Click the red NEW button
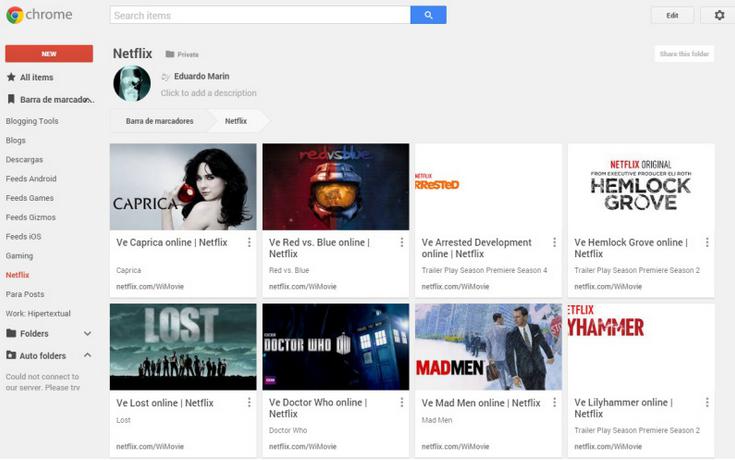Screen dimensions: 735x460 click(49, 53)
